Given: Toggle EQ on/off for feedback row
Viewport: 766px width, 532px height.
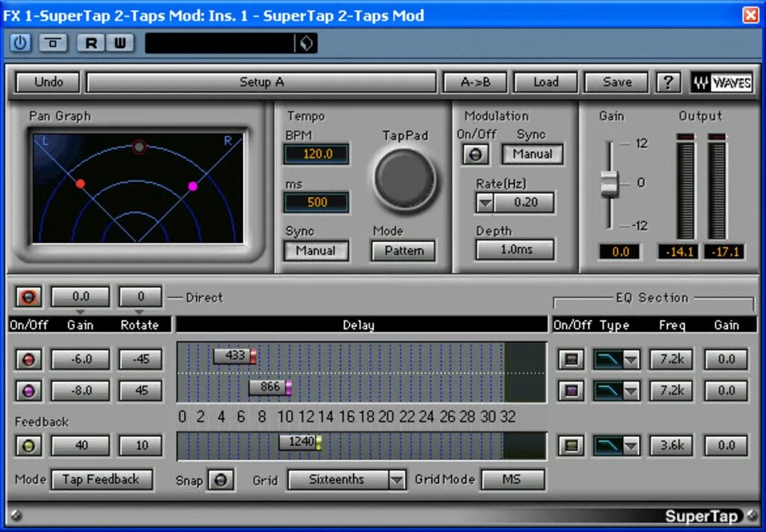Looking at the screenshot, I should tap(571, 445).
